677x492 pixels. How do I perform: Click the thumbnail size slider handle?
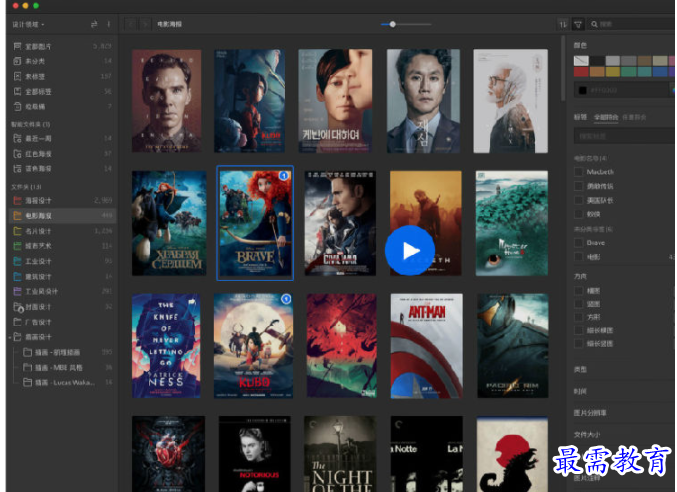[x=392, y=24]
